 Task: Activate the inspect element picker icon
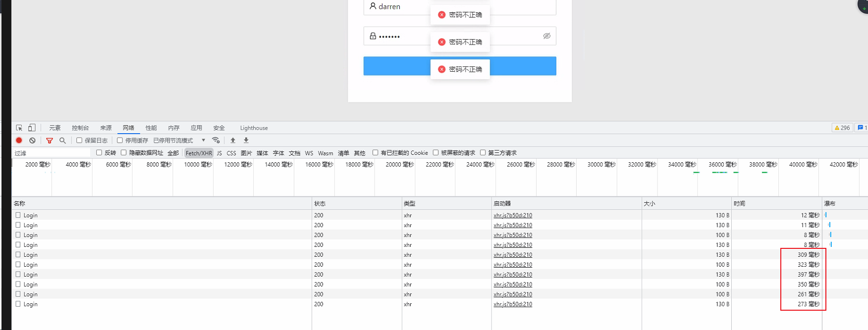tap(19, 128)
